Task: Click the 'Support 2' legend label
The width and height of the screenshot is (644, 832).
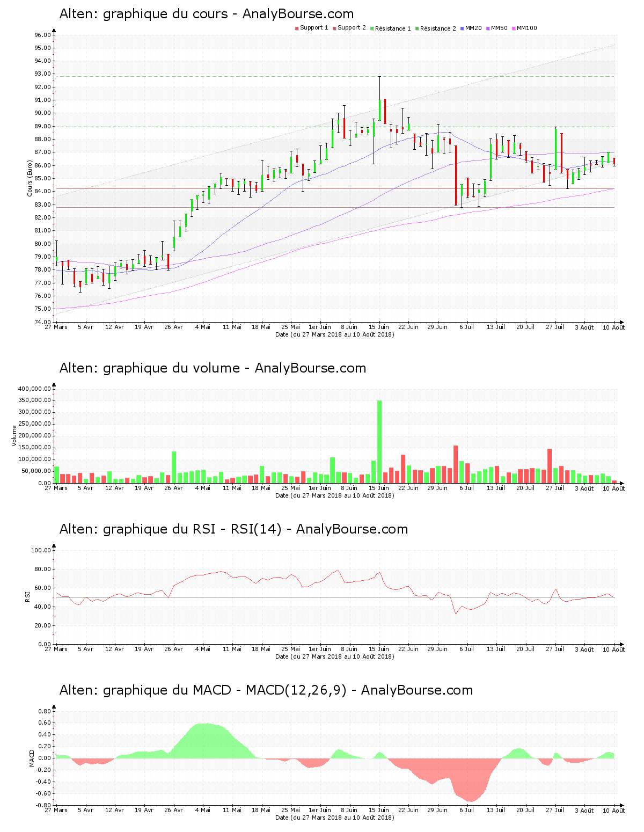Action: click(352, 28)
